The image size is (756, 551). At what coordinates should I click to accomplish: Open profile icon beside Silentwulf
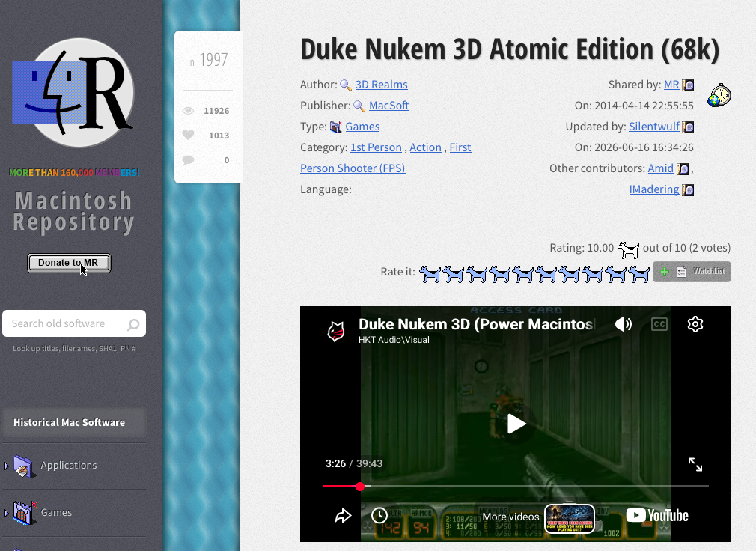click(688, 127)
